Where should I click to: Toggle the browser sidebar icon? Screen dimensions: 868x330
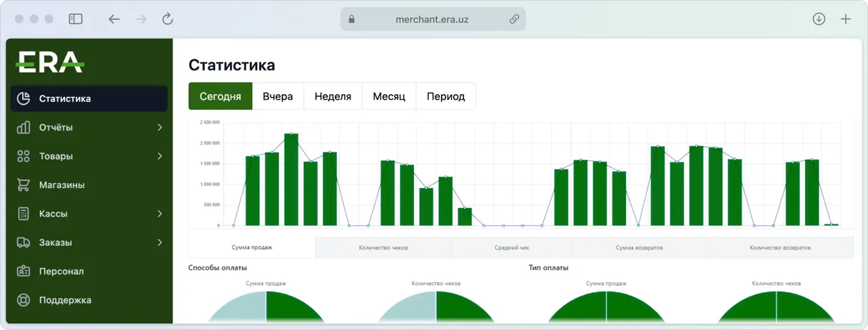tap(76, 19)
